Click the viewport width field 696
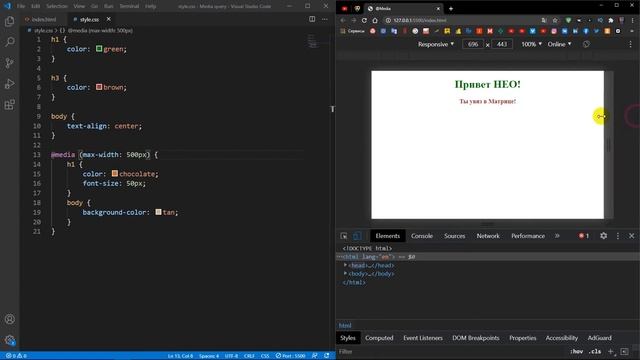Viewport: 640px width, 360px height. coord(473,44)
